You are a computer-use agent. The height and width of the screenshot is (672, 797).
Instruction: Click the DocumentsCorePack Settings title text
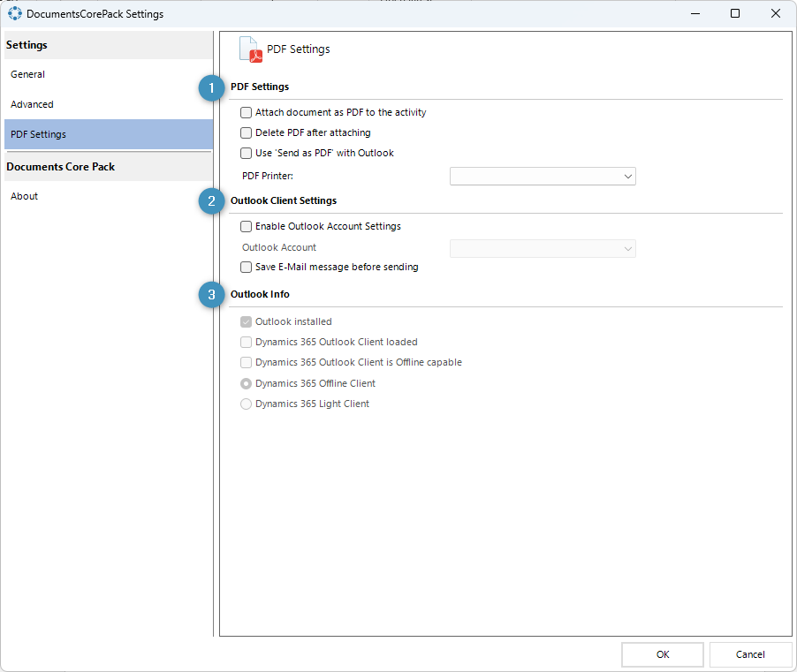click(95, 14)
